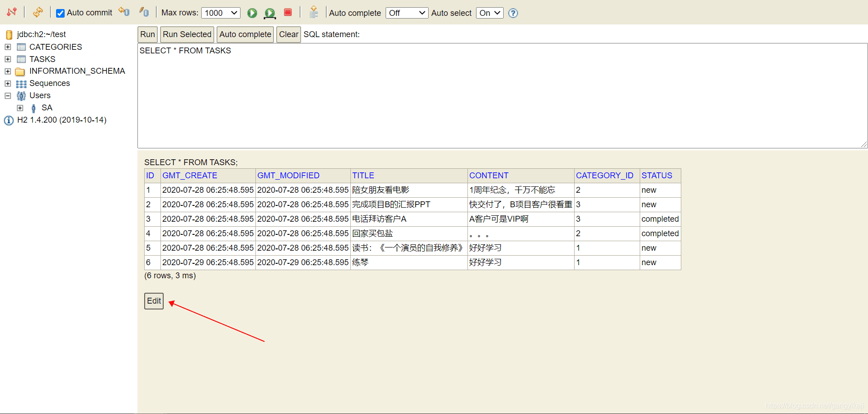Open the Help question-mark icon
The height and width of the screenshot is (414, 868).
click(513, 13)
